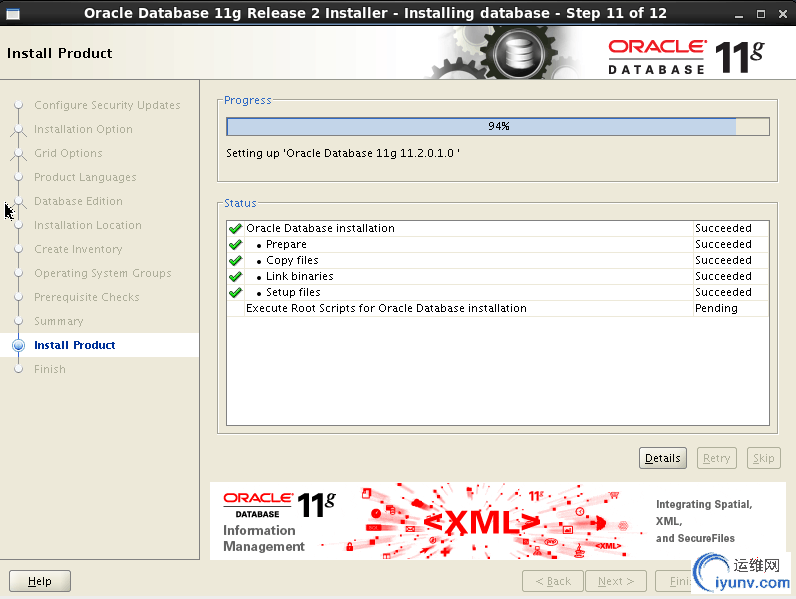The image size is (796, 599).
Task: Click the Retry button
Action: 716,458
